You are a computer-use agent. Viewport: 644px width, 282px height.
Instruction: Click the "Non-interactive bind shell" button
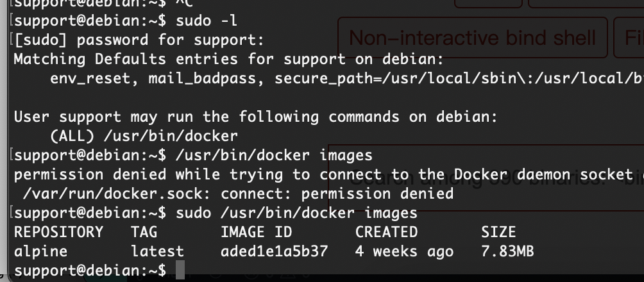point(472,38)
